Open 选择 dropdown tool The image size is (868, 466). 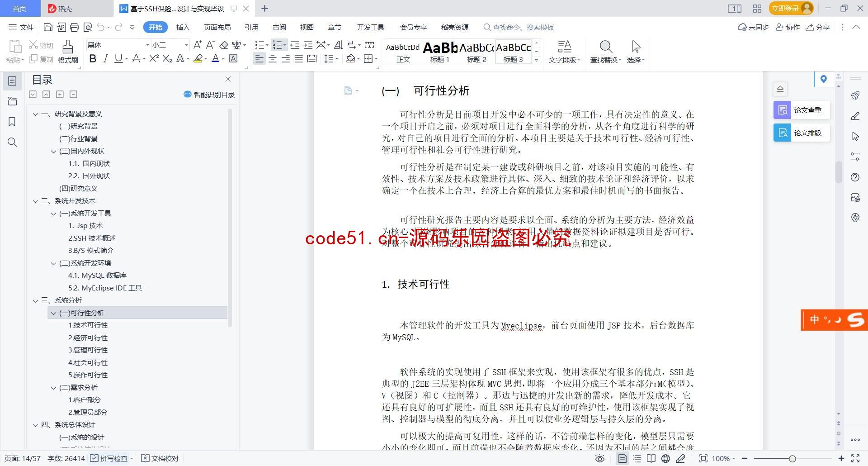[636, 52]
